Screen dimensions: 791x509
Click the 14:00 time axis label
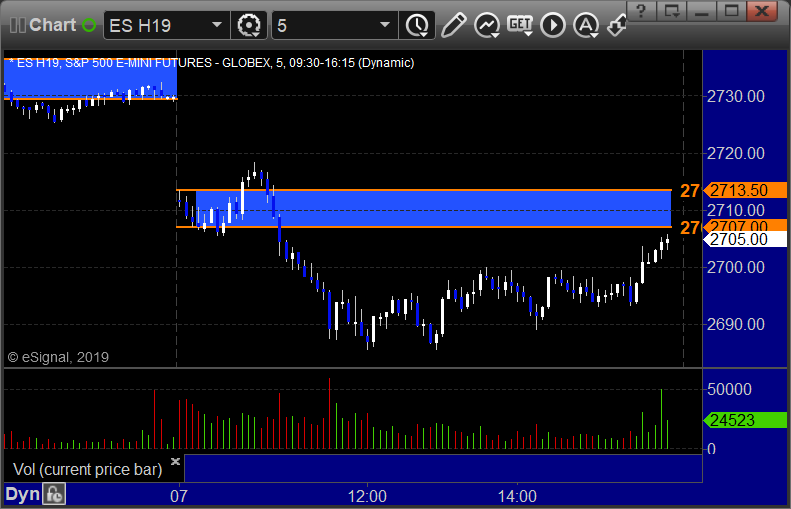[517, 496]
